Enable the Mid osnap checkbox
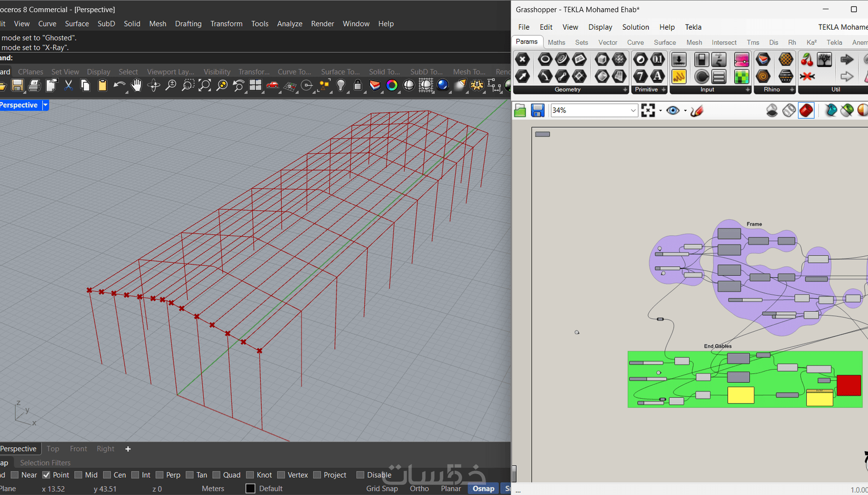The image size is (868, 495). pos(78,475)
